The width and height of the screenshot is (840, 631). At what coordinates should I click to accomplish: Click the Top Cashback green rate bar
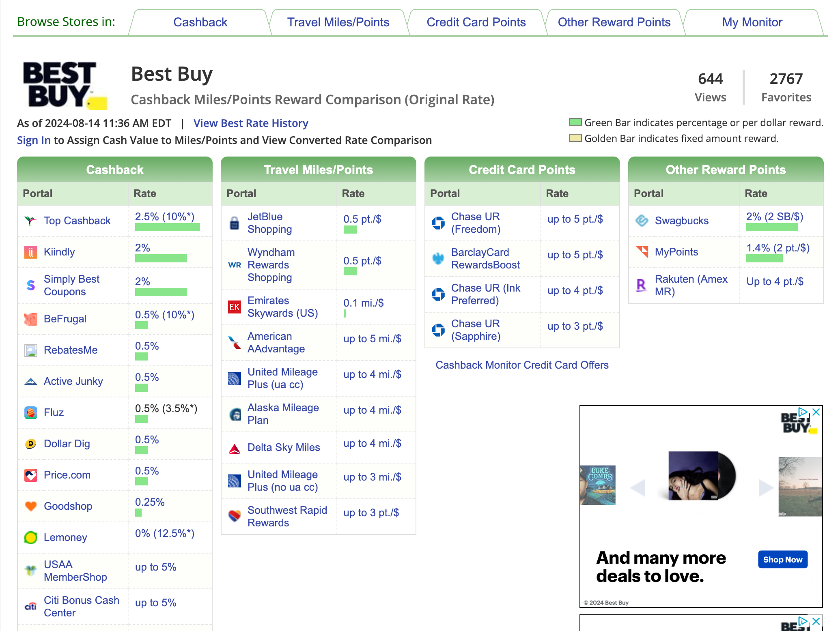pos(167,227)
